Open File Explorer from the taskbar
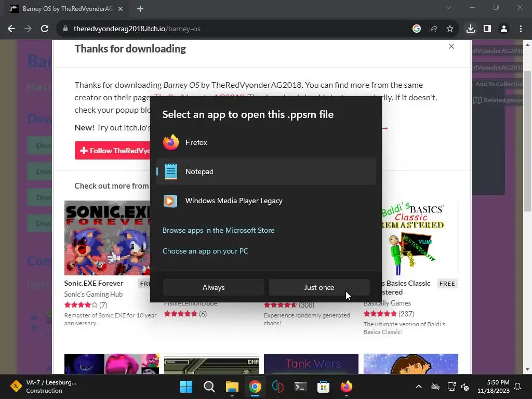This screenshot has height=399, width=532. click(x=232, y=387)
